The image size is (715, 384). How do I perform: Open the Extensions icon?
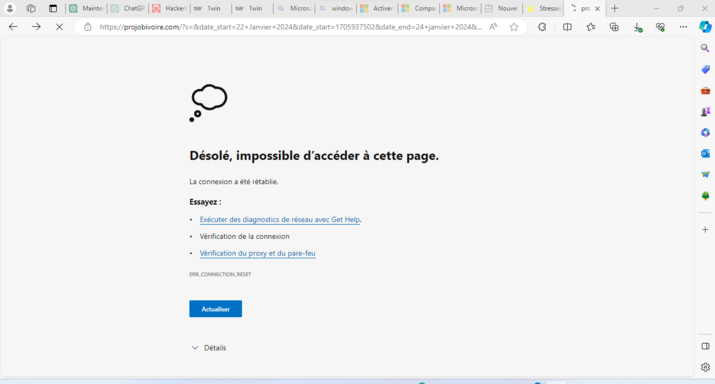point(542,27)
